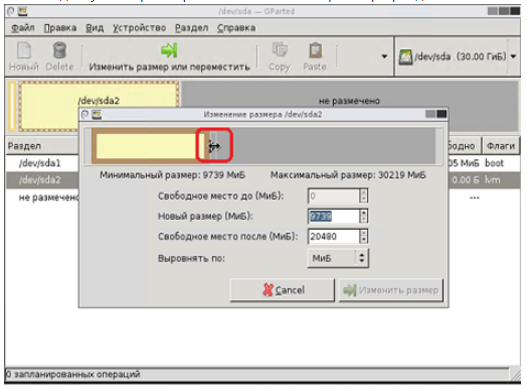The image size is (527, 389).
Task: Click the Новый partition toolbar icon
Action: point(24,50)
